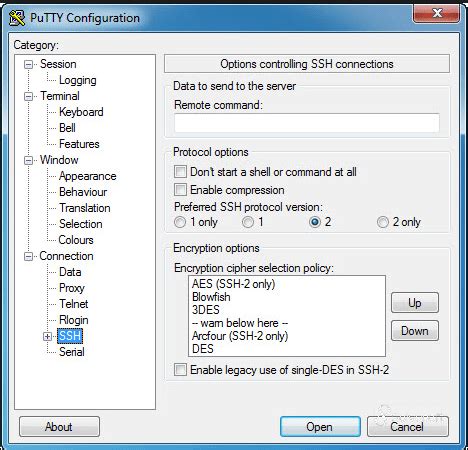Click the PuTTY icon in title bar
The height and width of the screenshot is (450, 468).
(x=17, y=18)
